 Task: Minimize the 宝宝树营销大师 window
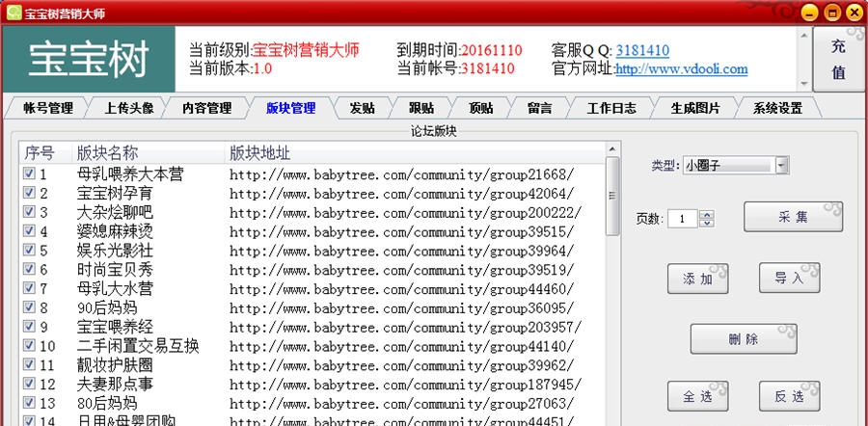click(x=810, y=13)
